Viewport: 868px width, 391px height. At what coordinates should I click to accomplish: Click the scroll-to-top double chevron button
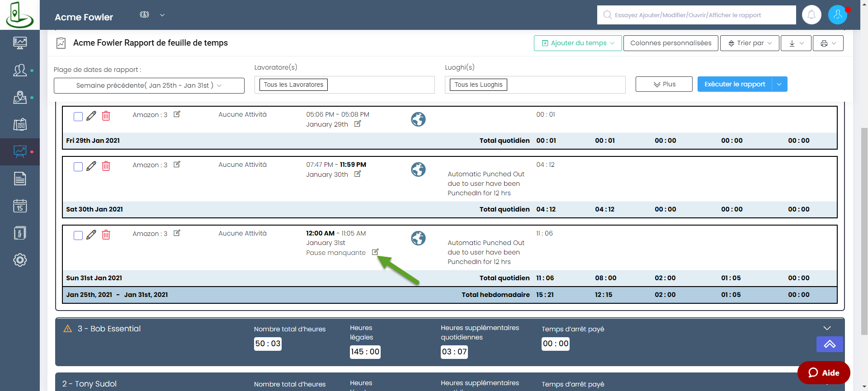click(x=830, y=344)
